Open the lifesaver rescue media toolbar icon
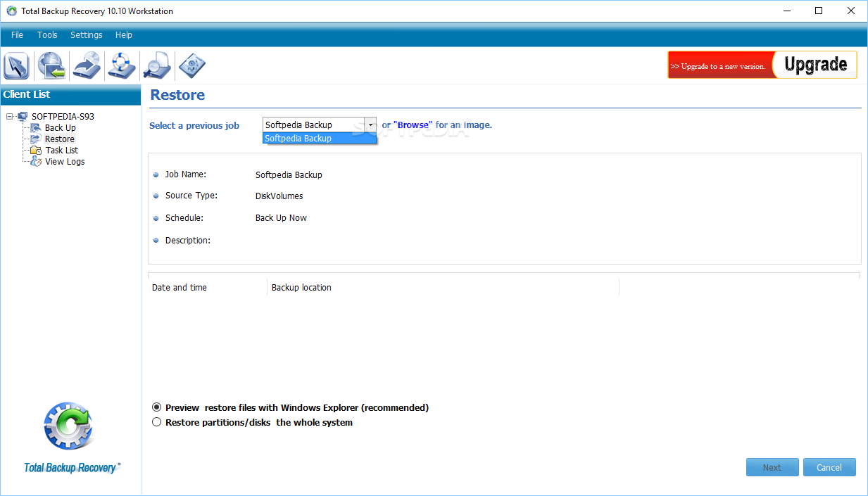 [x=122, y=66]
